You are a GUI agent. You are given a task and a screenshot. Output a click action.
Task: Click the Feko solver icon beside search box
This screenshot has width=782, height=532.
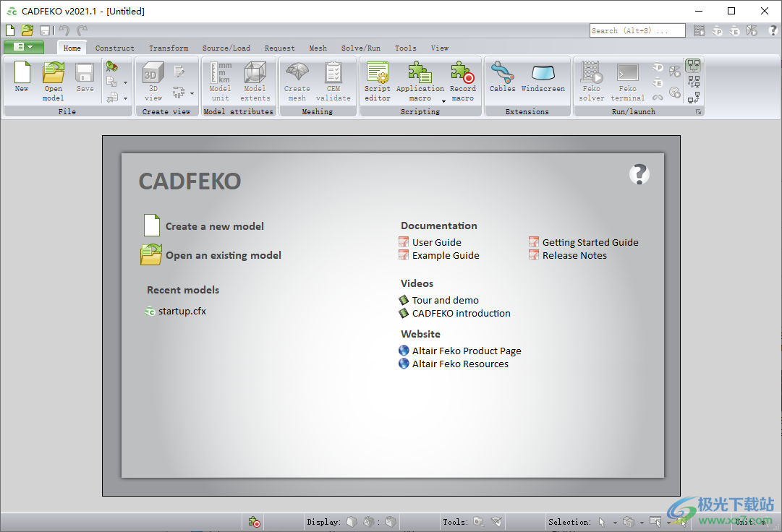tap(700, 30)
